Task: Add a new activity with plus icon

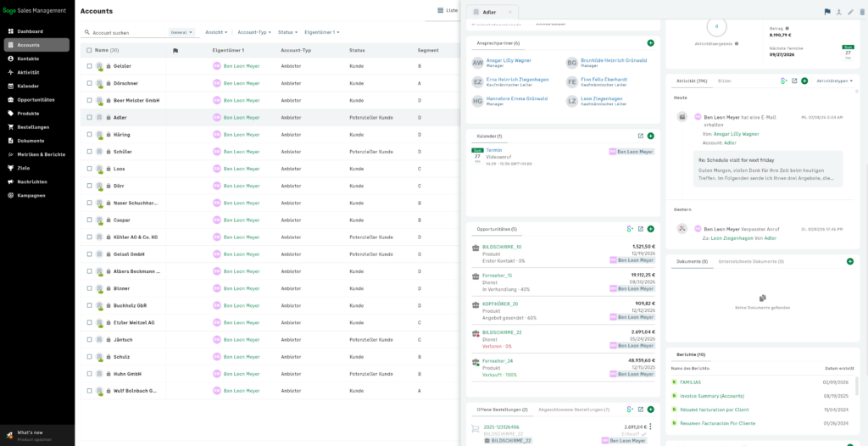Action: [x=804, y=81]
